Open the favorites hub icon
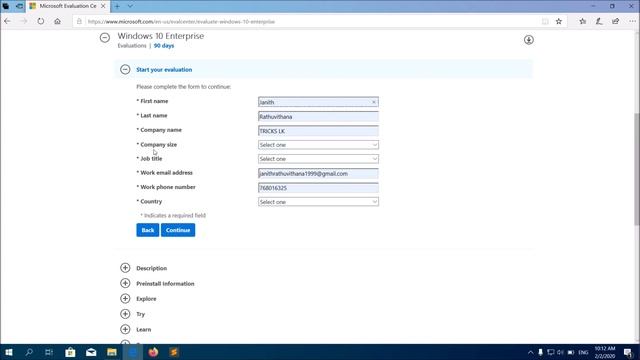Screen dimensions: 640x360 point(582,21)
